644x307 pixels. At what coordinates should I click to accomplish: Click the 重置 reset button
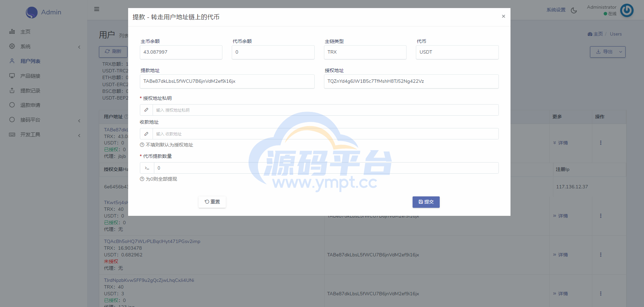click(212, 202)
